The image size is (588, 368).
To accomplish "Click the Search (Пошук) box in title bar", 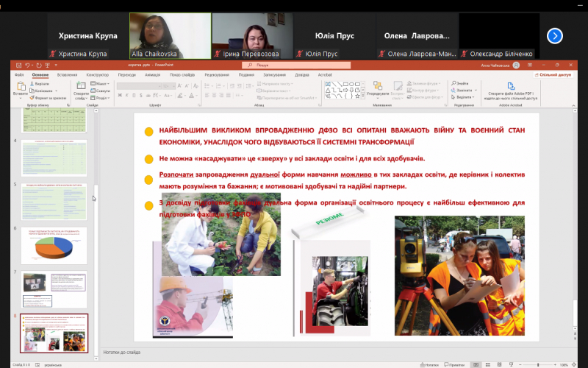I will (x=296, y=66).
